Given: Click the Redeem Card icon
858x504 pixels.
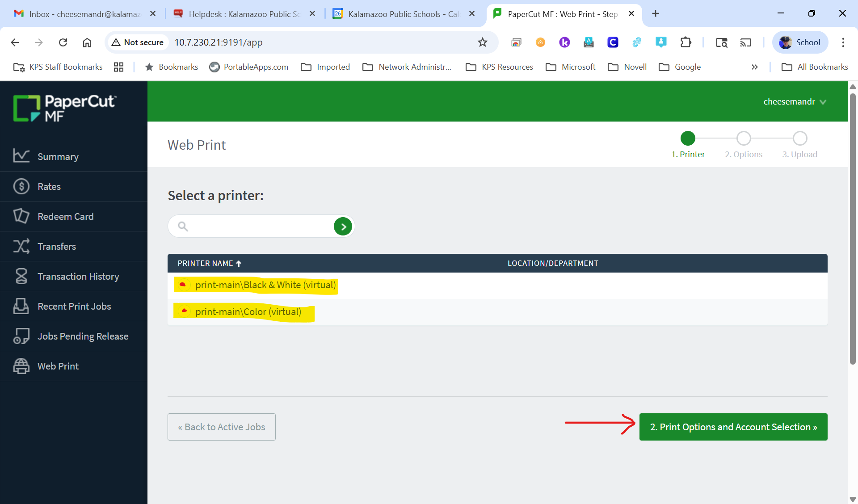Looking at the screenshot, I should [x=21, y=216].
